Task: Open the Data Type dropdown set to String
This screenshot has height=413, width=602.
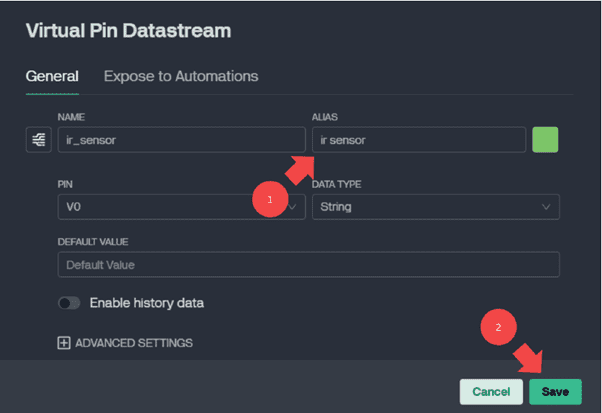Action: (435, 206)
